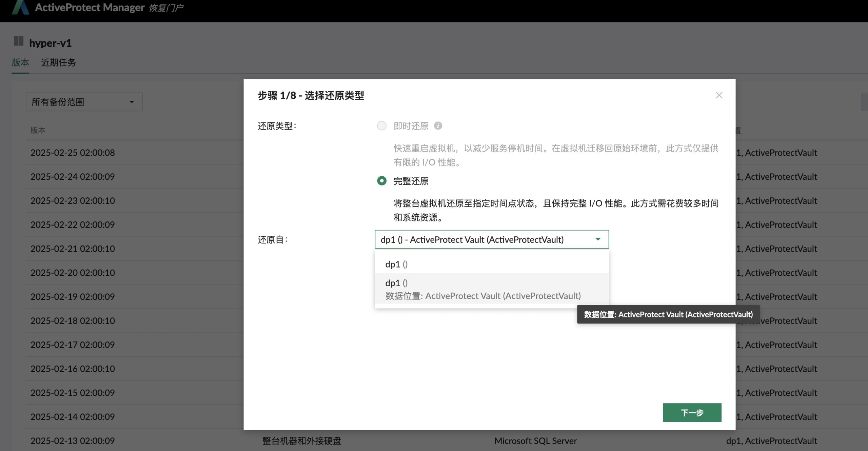Close the 步骤 1/8 restore dialog

[x=719, y=95]
